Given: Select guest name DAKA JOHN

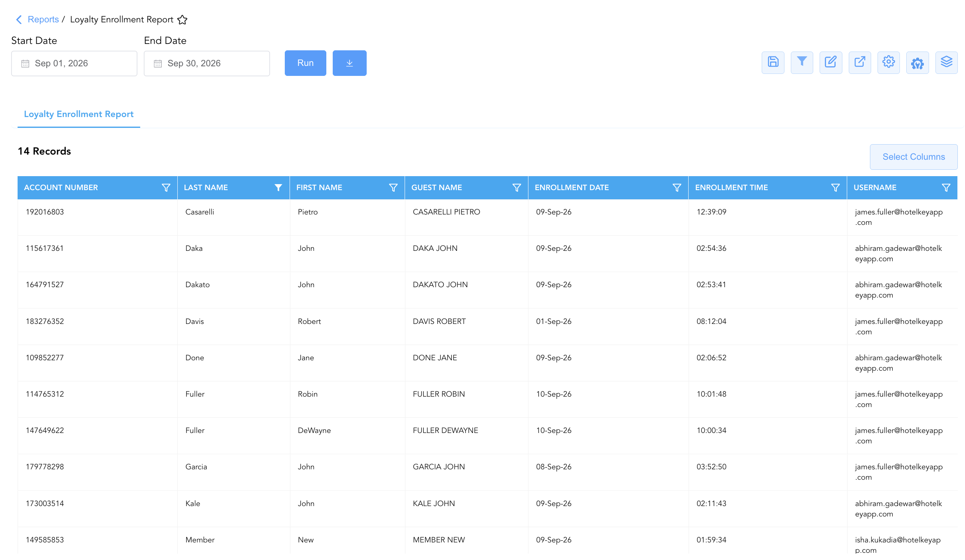Looking at the screenshot, I should point(435,248).
